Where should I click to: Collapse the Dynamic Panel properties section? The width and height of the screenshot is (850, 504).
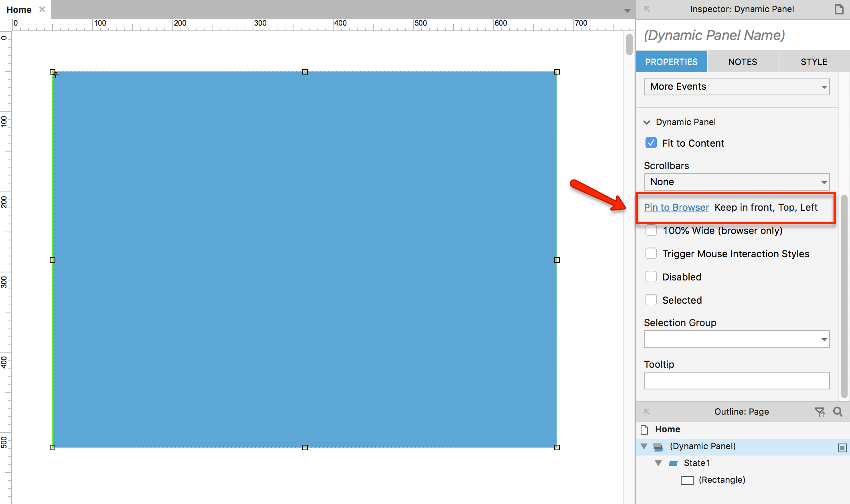[x=646, y=122]
